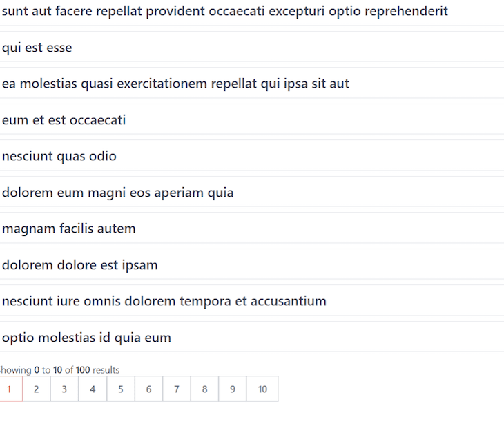Select 'dolorem eum magni eos aperiam quia'
Image resolution: width=504 pixels, height=435 pixels.
click(x=252, y=192)
